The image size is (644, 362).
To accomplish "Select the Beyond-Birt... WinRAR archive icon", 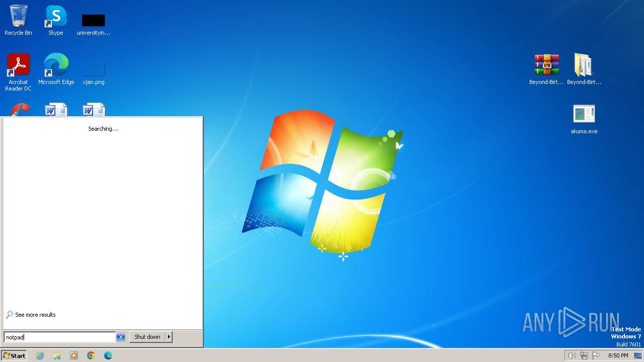I will (546, 69).
